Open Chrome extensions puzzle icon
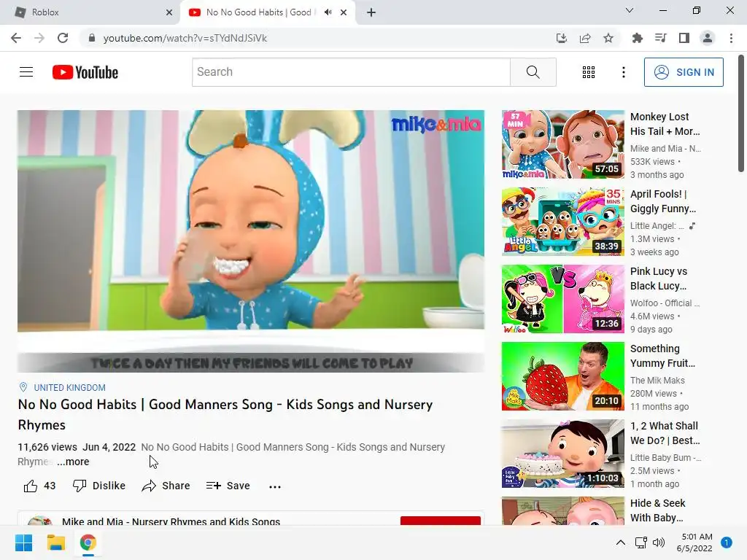The height and width of the screenshot is (560, 747). (637, 38)
